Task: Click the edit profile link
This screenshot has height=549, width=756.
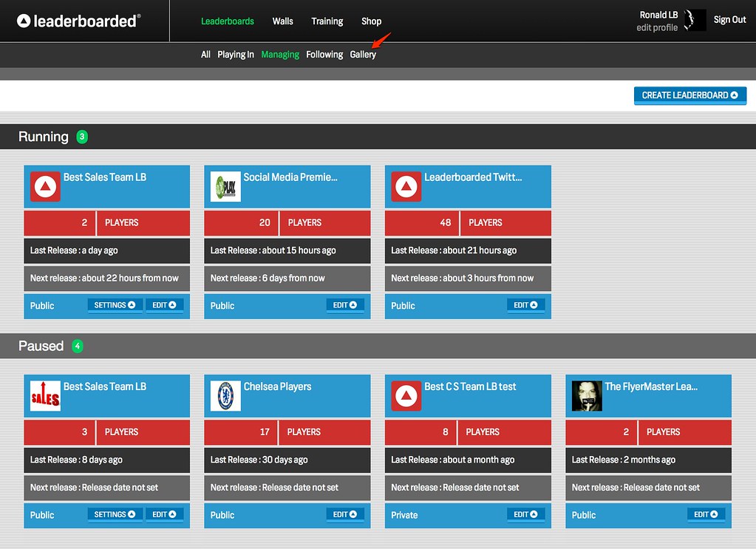Action: point(657,27)
